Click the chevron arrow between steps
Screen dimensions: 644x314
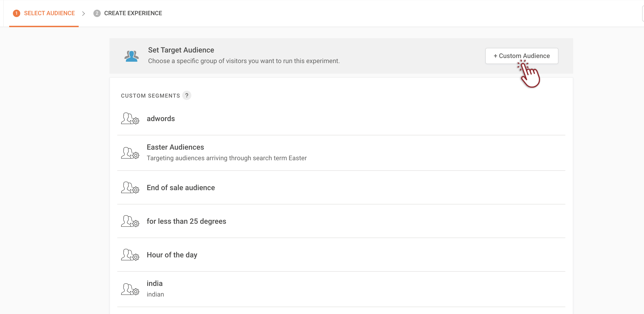pyautogui.click(x=83, y=14)
